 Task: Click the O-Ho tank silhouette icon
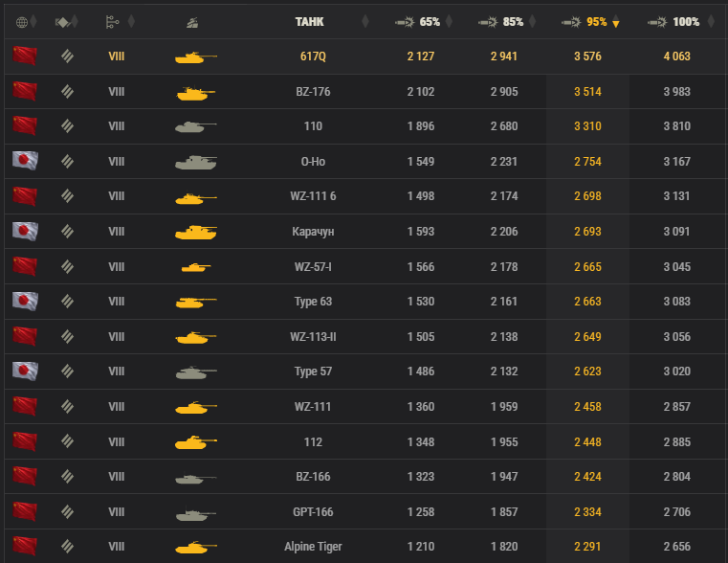click(195, 162)
